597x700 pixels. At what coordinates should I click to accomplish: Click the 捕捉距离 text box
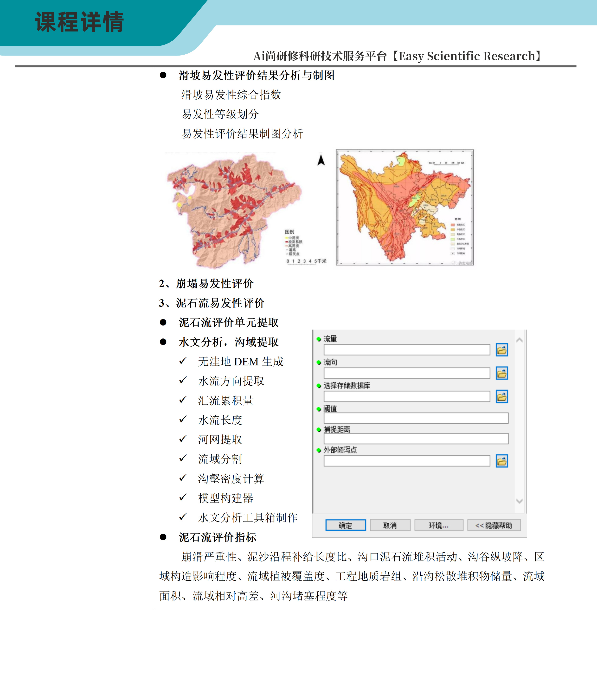pos(416,439)
